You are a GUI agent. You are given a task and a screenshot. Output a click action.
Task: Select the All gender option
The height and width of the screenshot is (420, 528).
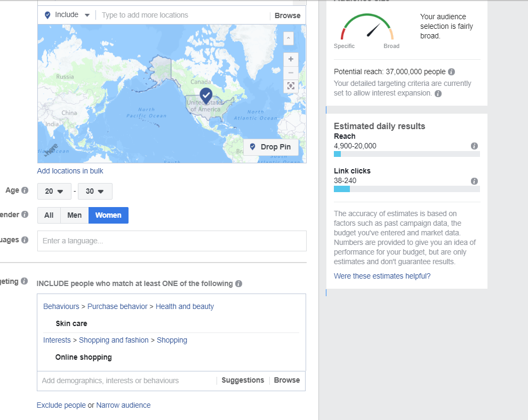pos(49,215)
